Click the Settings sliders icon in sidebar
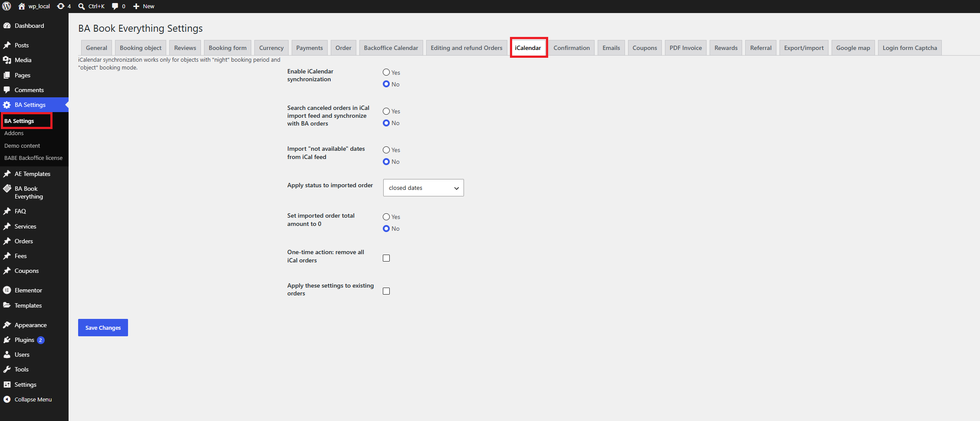 [7, 385]
